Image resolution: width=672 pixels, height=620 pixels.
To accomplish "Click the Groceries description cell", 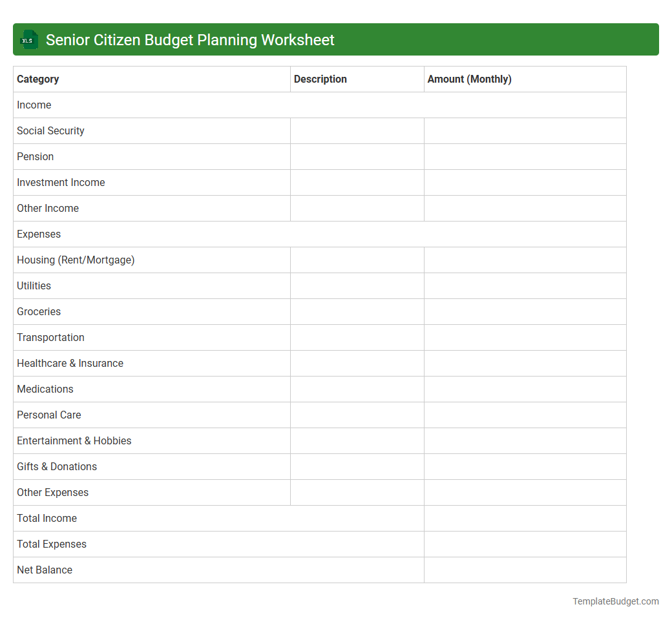I will coord(357,311).
